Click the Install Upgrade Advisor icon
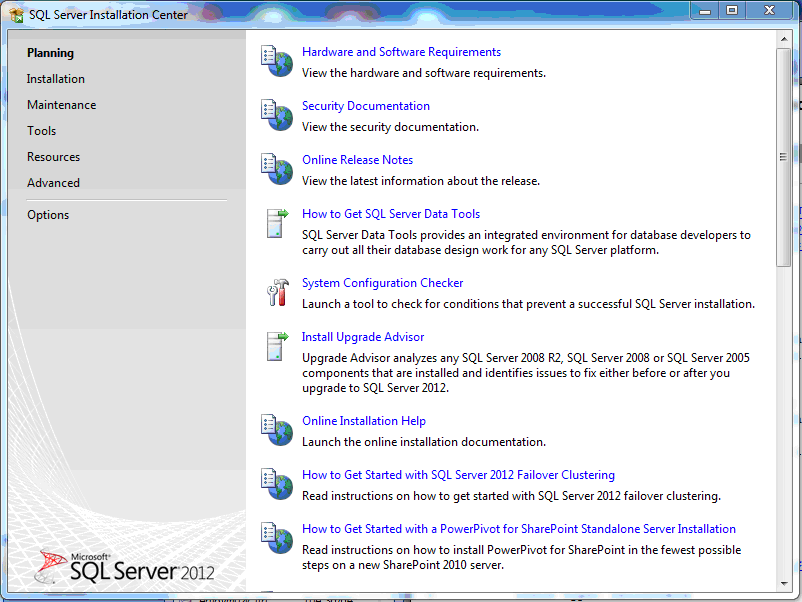The height and width of the screenshot is (602, 802). click(276, 346)
